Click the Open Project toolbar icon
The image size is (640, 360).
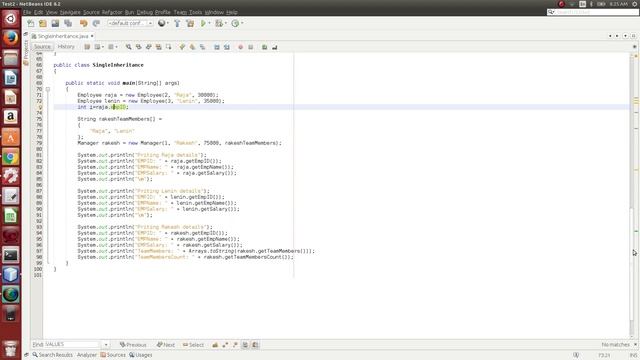point(55,23)
